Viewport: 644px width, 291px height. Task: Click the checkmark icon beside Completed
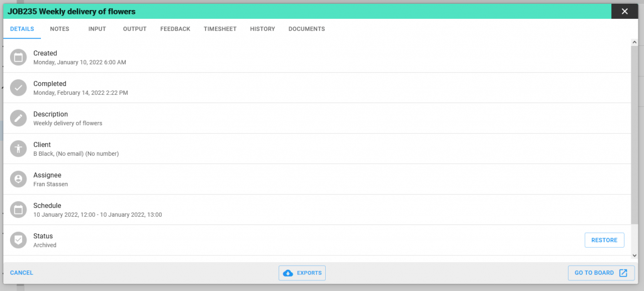[x=18, y=88]
